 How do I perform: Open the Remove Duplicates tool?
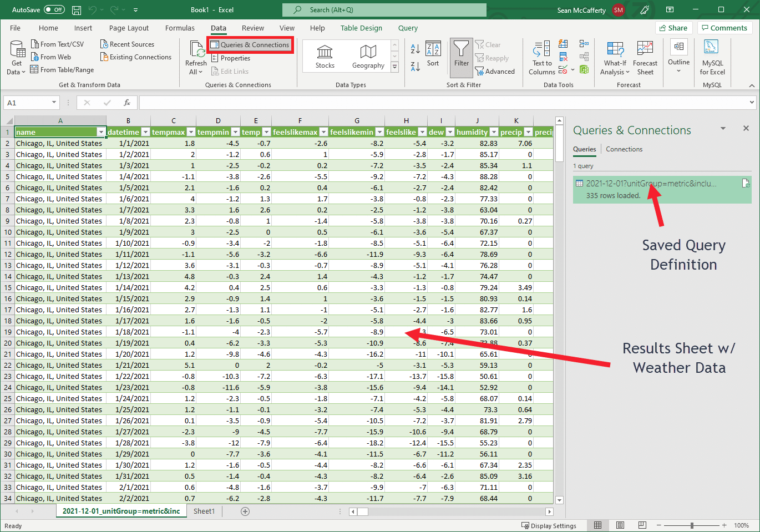tap(564, 57)
